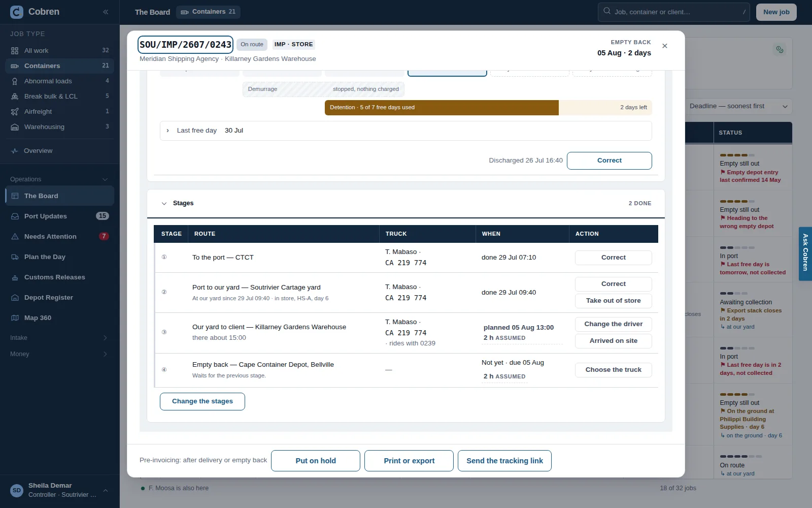Viewport: 812px width, 508px height.
Task: Open the Overview page
Action: click(x=60, y=151)
